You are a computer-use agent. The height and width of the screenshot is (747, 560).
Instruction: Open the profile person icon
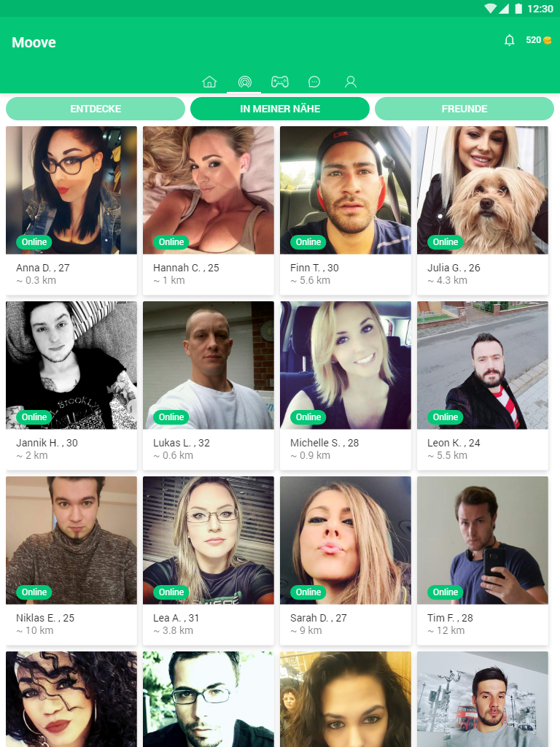click(x=351, y=82)
